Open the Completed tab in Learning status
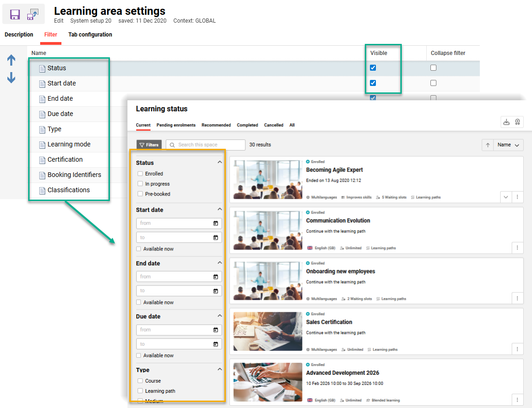This screenshot has height=408, width=532. [x=248, y=125]
